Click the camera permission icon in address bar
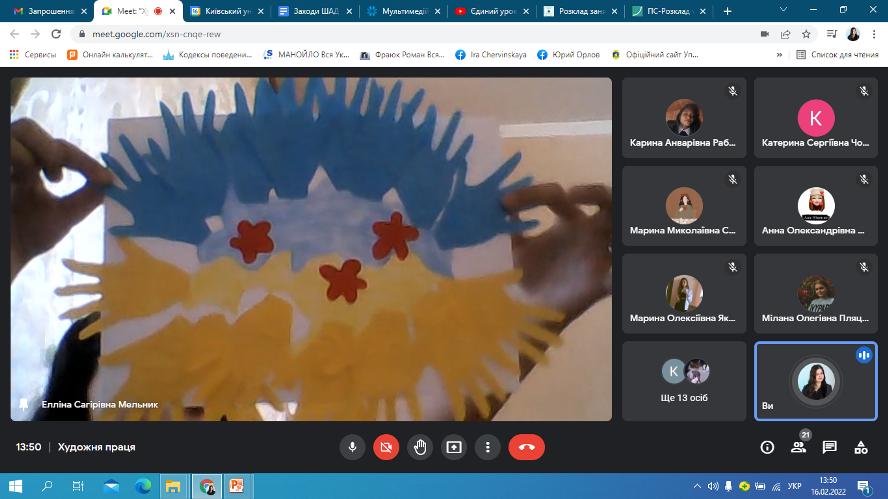The width and height of the screenshot is (888, 499). click(x=765, y=34)
